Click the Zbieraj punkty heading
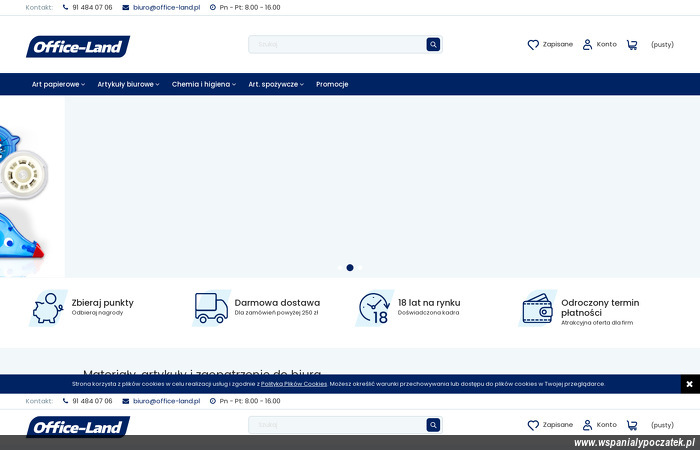Image resolution: width=700 pixels, height=450 pixels. [103, 303]
